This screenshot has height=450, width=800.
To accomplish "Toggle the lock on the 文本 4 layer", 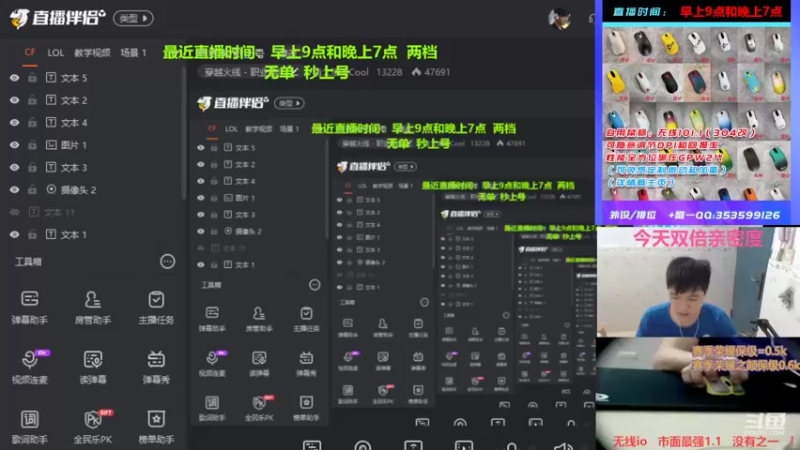I will click(x=32, y=122).
